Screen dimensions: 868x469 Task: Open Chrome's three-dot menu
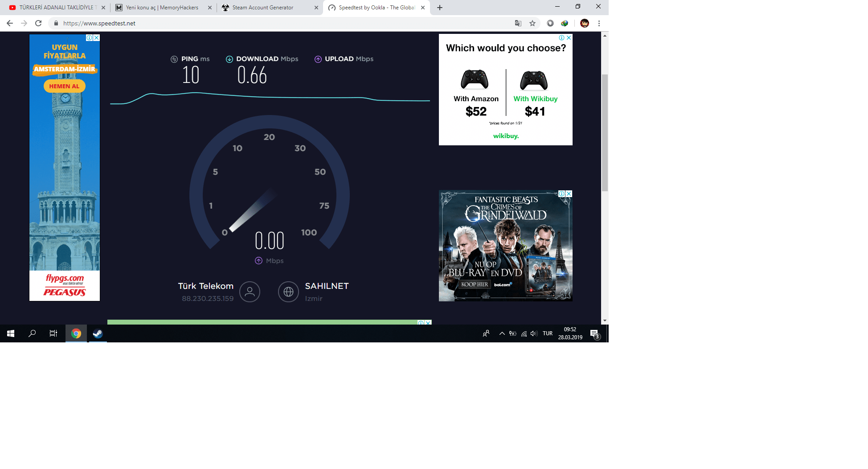[599, 23]
